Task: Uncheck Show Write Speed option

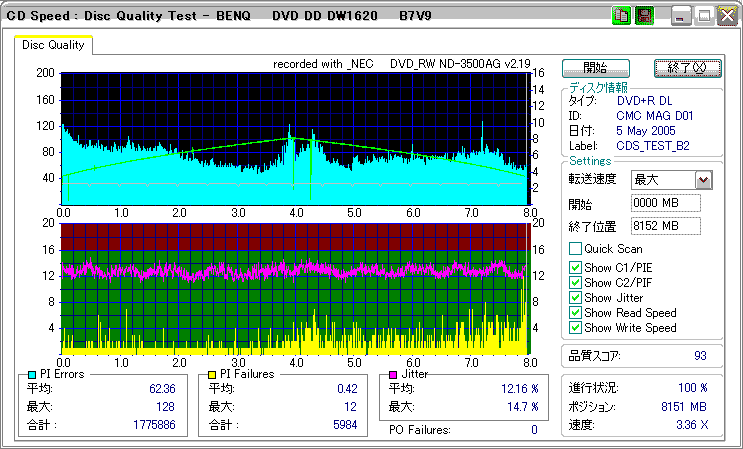Action: click(x=575, y=328)
